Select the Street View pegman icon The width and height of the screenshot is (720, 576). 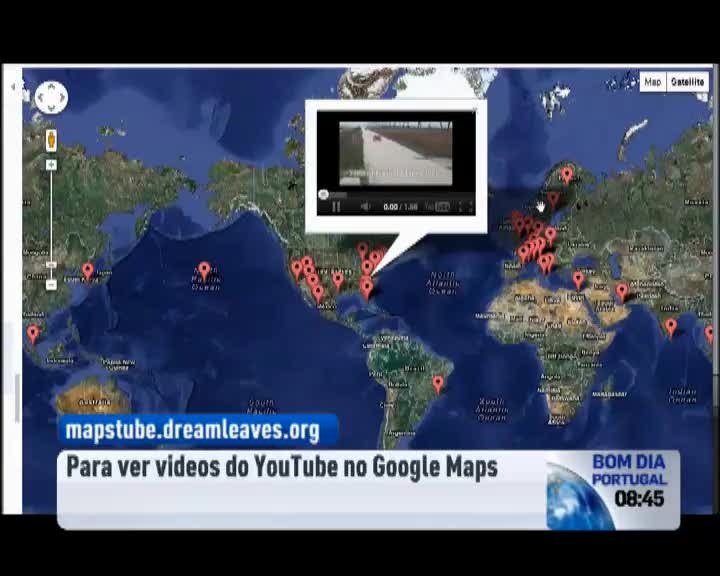point(51,139)
